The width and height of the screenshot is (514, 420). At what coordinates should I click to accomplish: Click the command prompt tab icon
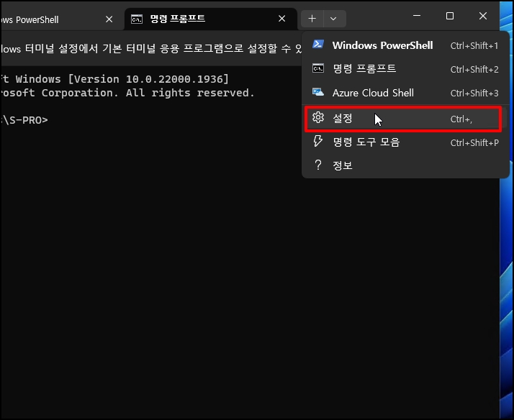137,19
